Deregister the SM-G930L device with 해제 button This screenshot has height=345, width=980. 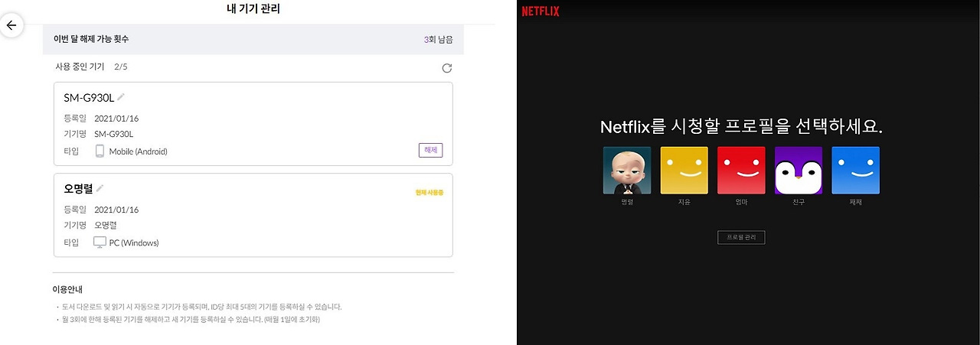tap(430, 150)
